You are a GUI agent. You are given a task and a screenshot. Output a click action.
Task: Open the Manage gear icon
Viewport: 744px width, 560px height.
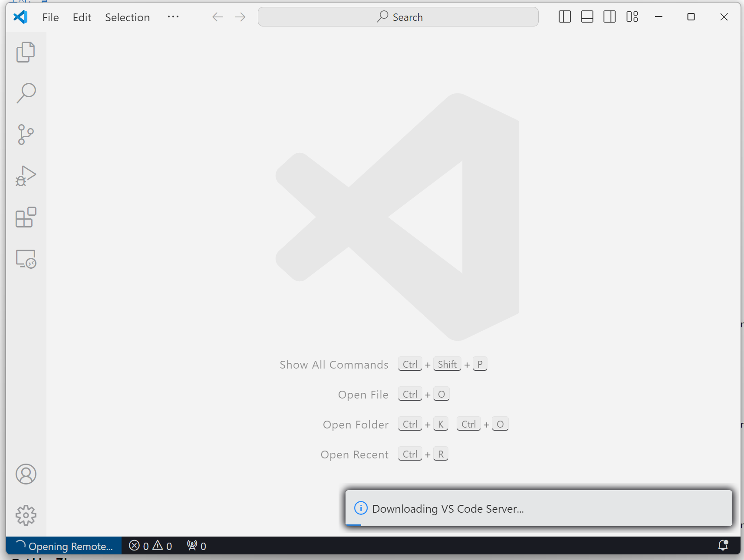[26, 515]
